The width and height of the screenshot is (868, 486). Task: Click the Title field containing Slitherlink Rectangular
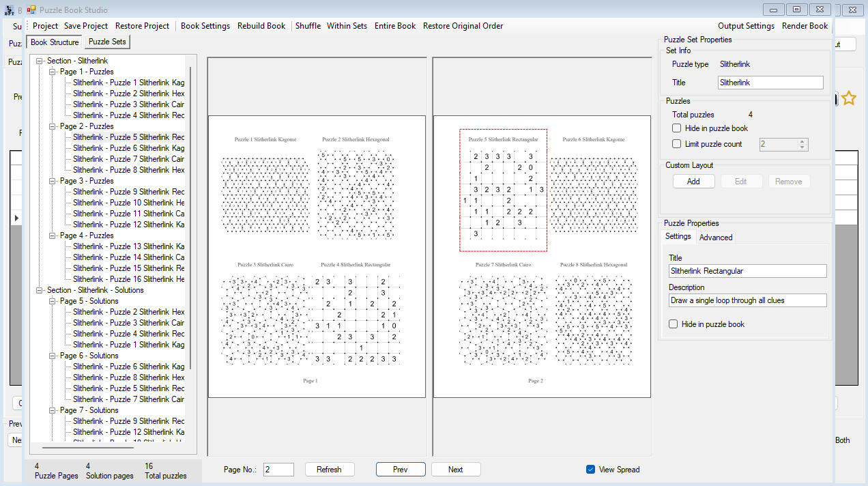pyautogui.click(x=747, y=271)
